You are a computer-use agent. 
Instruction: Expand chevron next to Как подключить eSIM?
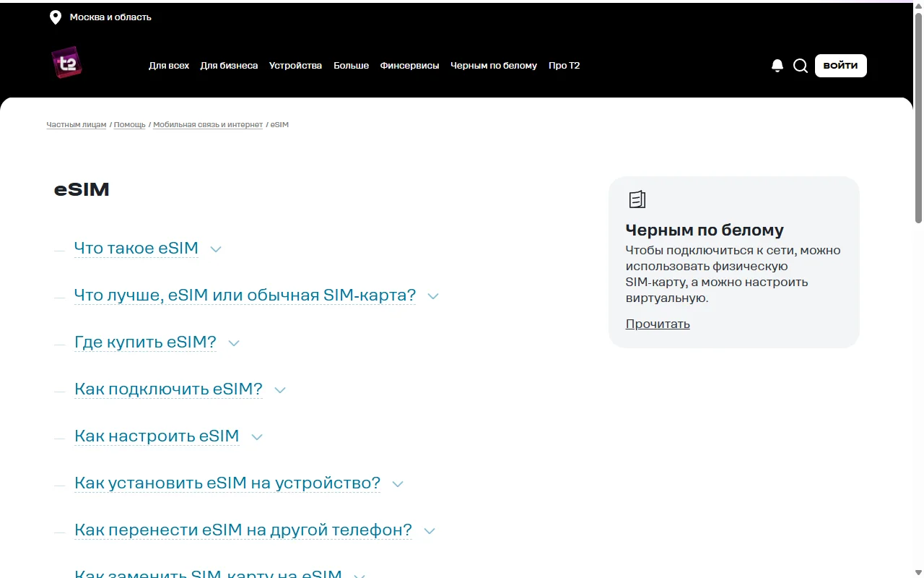(280, 390)
